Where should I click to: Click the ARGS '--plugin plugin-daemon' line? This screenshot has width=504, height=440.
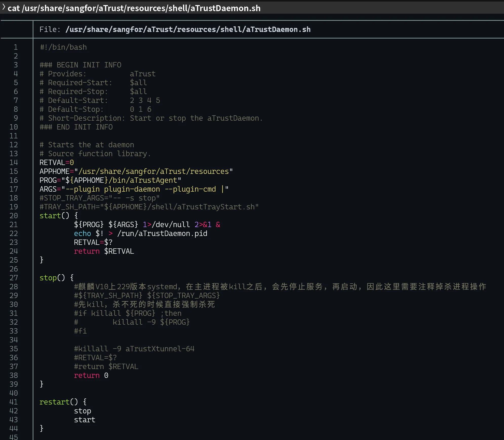[x=134, y=189]
